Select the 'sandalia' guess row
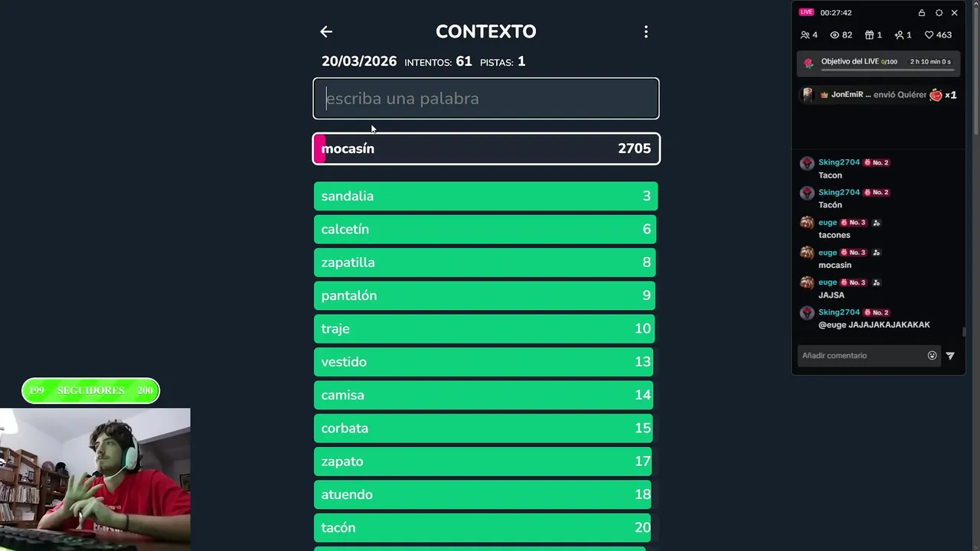 (x=485, y=196)
